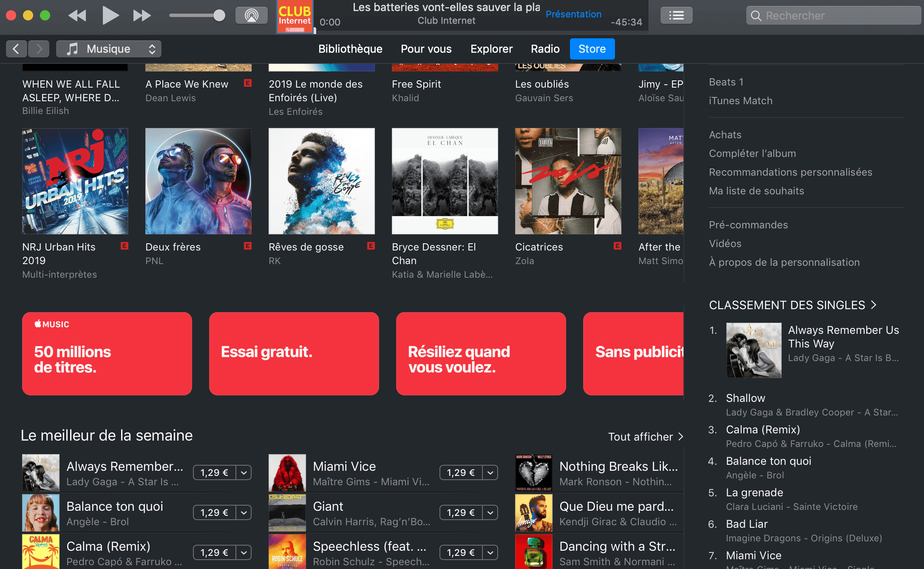Open Achats sidebar link
Image resolution: width=924 pixels, height=569 pixels.
pos(725,135)
